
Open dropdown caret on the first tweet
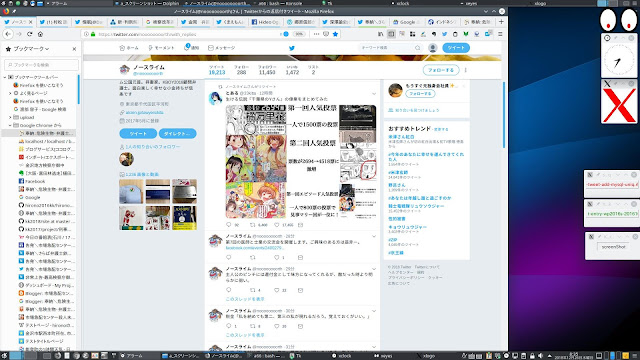pyautogui.click(x=374, y=94)
